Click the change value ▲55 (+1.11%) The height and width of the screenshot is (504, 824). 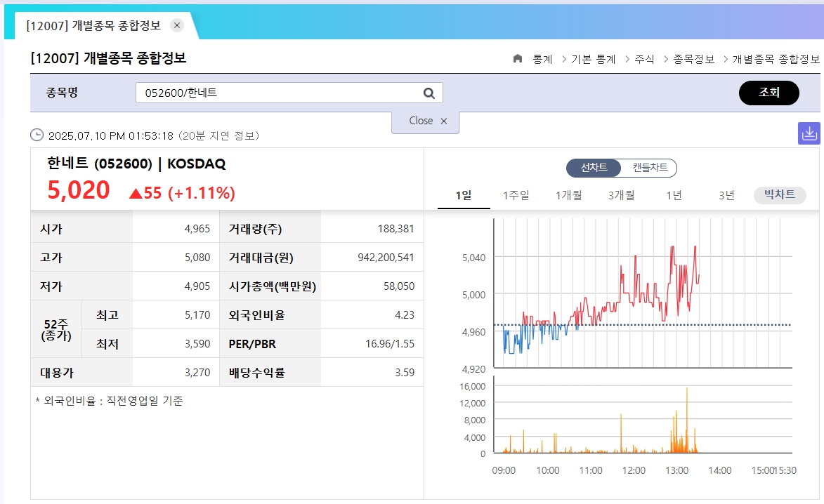tap(182, 192)
